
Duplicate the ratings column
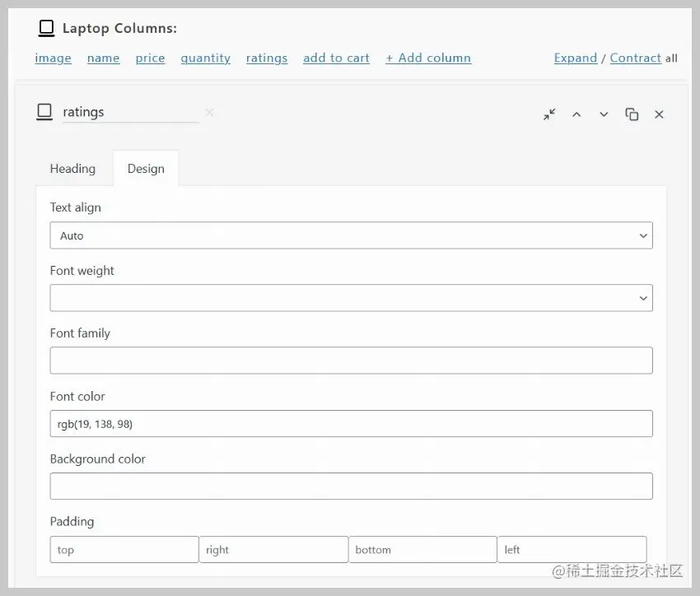[x=632, y=114]
